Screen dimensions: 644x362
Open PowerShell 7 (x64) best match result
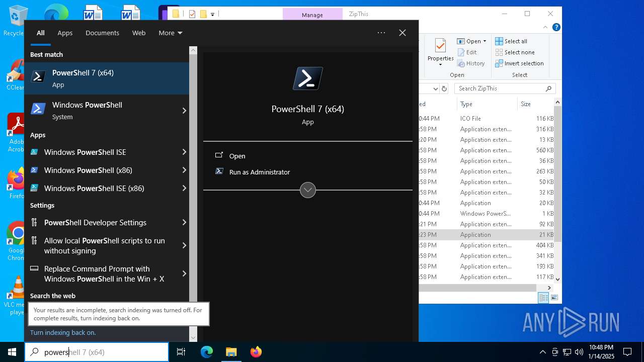click(107, 78)
